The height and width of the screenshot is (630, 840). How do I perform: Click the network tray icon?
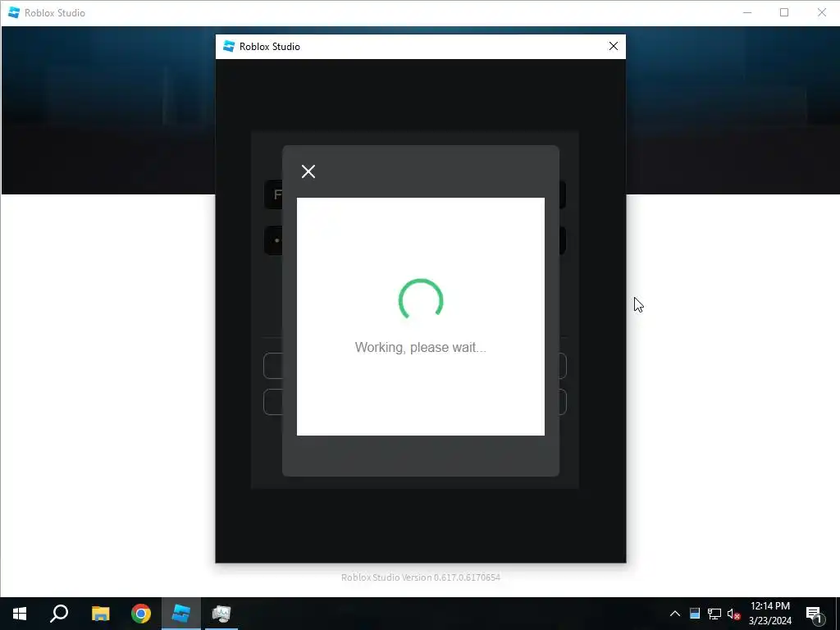tap(714, 614)
